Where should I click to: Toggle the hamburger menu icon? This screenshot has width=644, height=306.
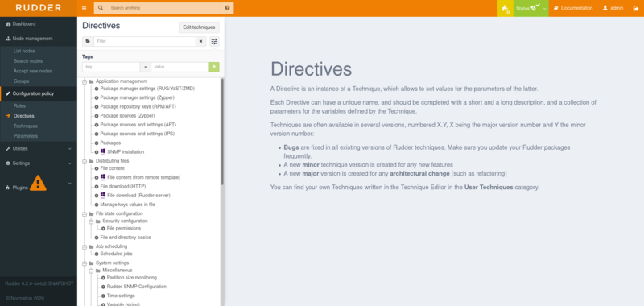coord(85,8)
